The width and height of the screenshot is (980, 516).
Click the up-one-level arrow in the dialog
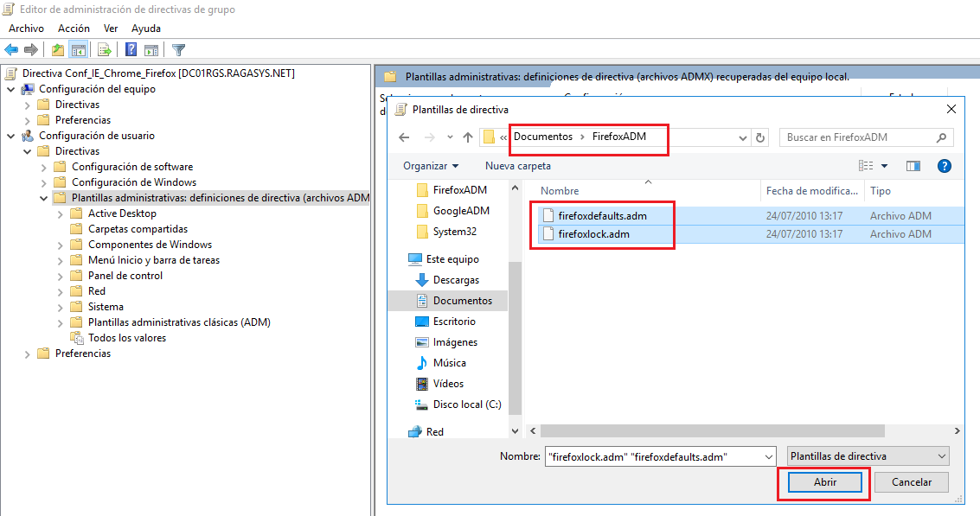(466, 137)
